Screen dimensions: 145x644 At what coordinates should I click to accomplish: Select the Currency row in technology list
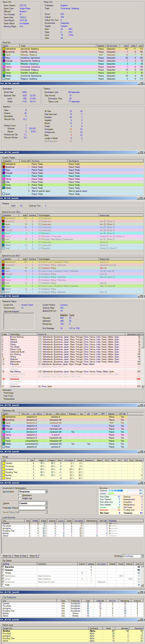(71, 379)
